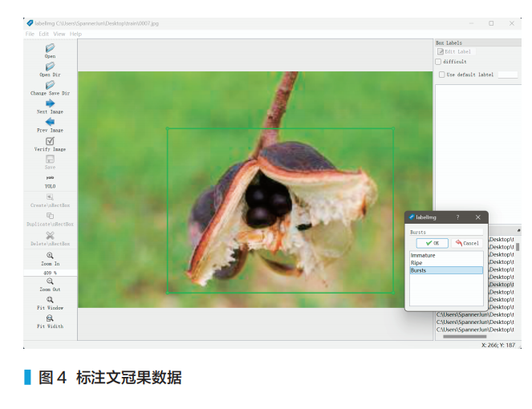Image resolution: width=532 pixels, height=409 pixels.
Task: Toggle the Use default label checkbox
Action: (x=441, y=75)
